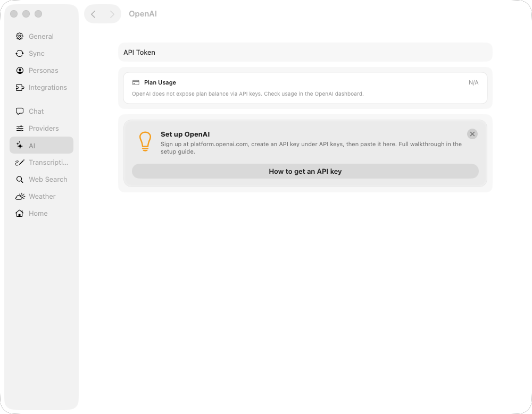Select Web Search in the sidebar

(x=41, y=180)
